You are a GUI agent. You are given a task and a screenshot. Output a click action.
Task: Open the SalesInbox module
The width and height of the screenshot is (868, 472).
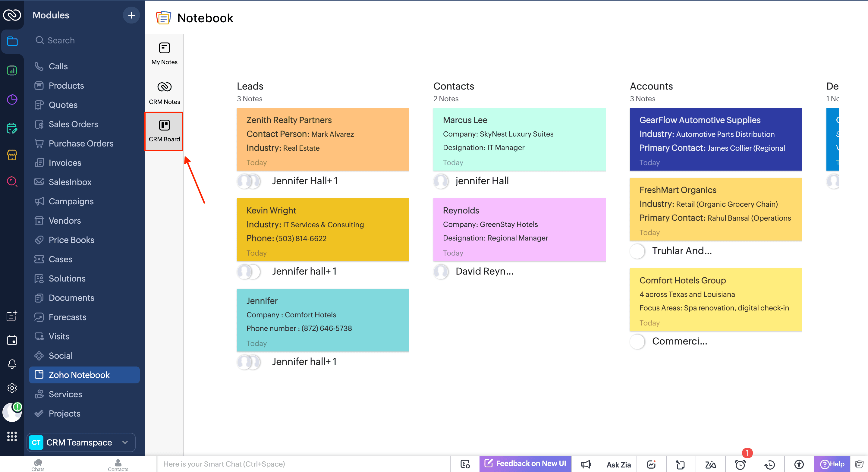pos(70,182)
